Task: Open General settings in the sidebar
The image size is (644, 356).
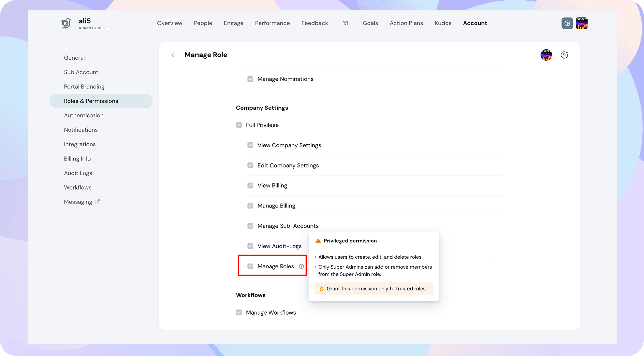Action: pyautogui.click(x=101, y=58)
